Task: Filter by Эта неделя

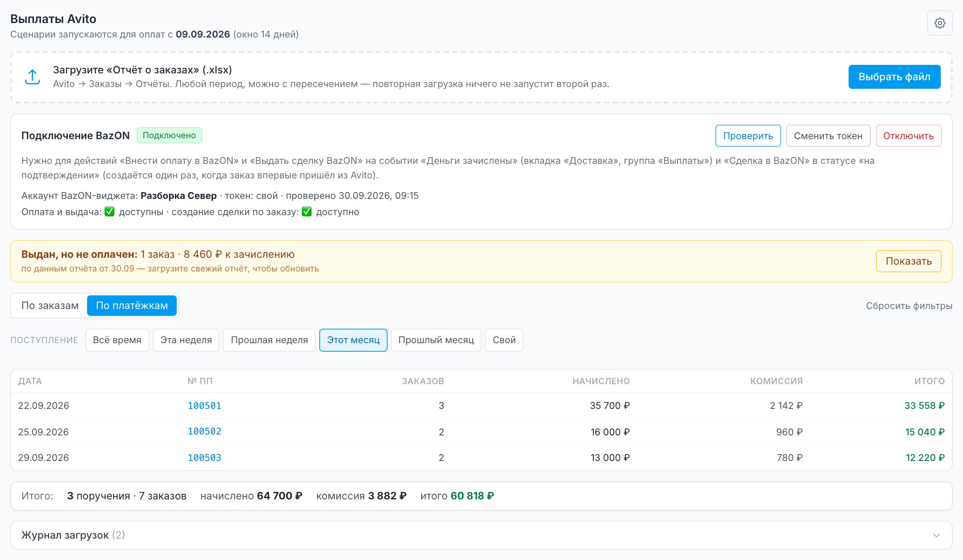Action: click(186, 340)
